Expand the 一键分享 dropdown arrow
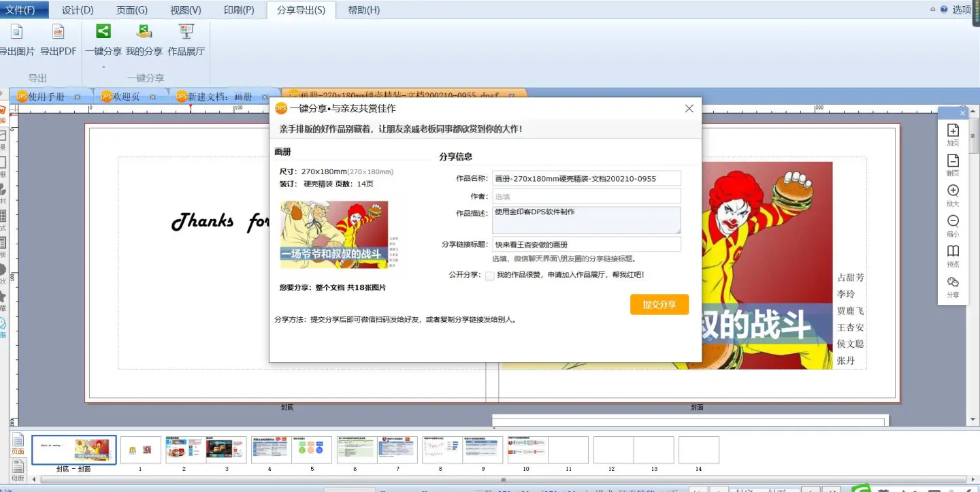 pyautogui.click(x=103, y=67)
